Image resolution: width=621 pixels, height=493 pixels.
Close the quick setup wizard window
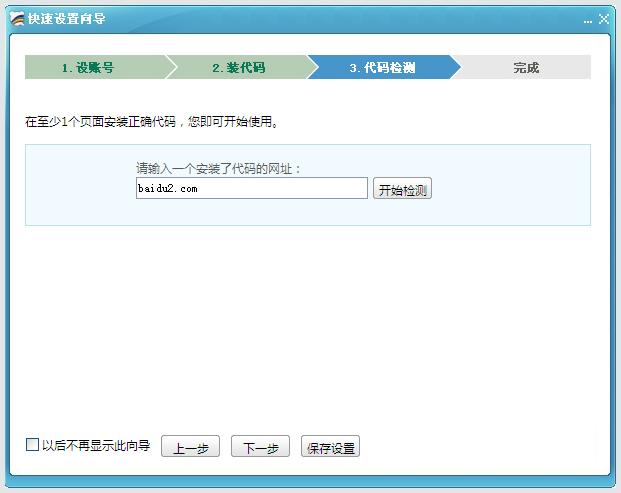click(604, 19)
